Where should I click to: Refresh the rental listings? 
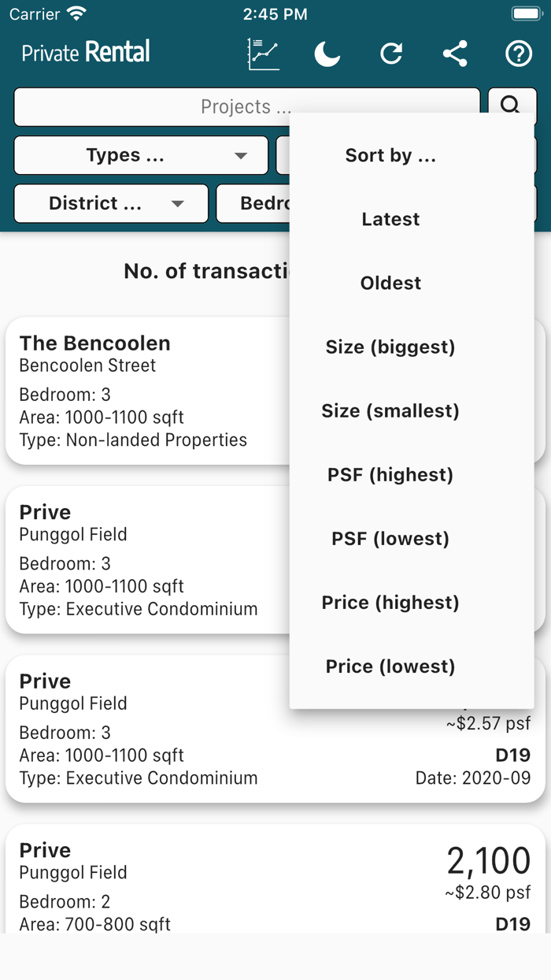pyautogui.click(x=391, y=54)
